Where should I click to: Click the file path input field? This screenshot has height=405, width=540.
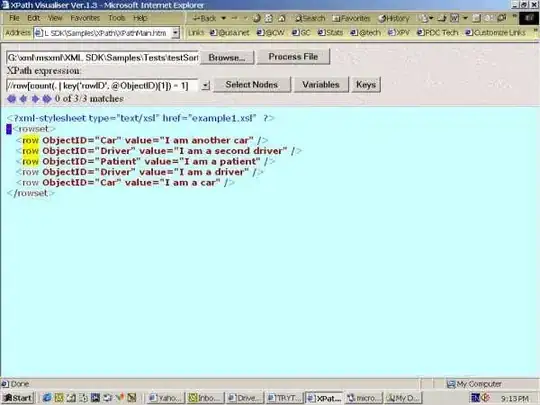coord(102,58)
